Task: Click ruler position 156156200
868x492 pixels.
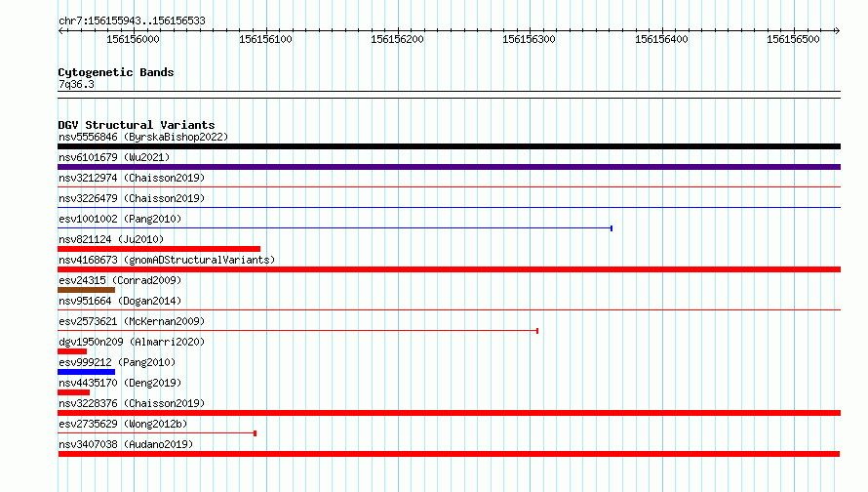Action: 398,39
